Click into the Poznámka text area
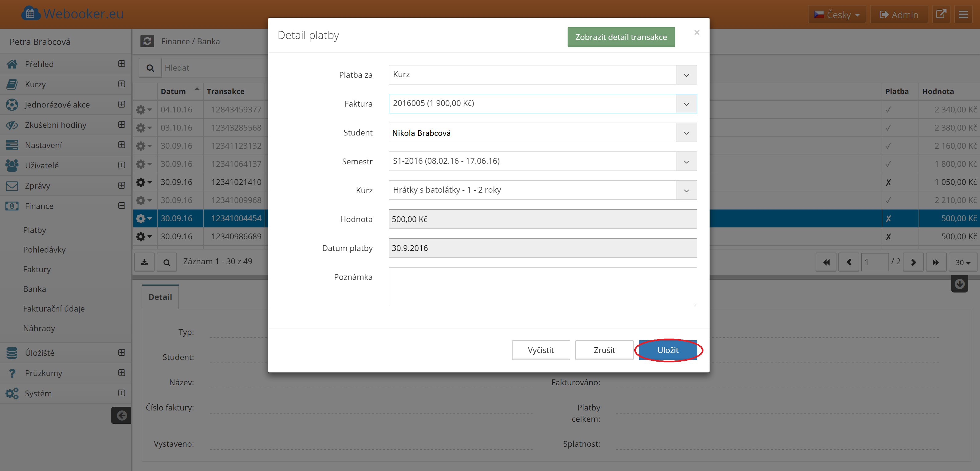The image size is (980, 471). coord(542,286)
